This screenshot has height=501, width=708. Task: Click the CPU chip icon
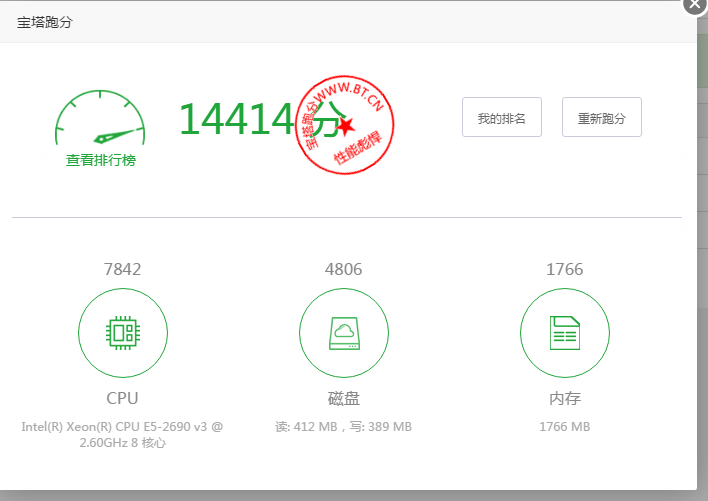123,333
